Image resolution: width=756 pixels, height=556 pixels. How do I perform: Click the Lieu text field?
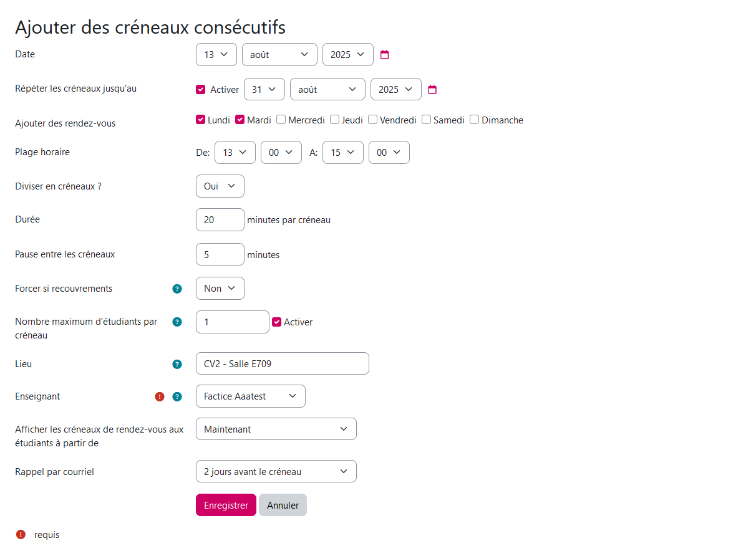pos(282,363)
